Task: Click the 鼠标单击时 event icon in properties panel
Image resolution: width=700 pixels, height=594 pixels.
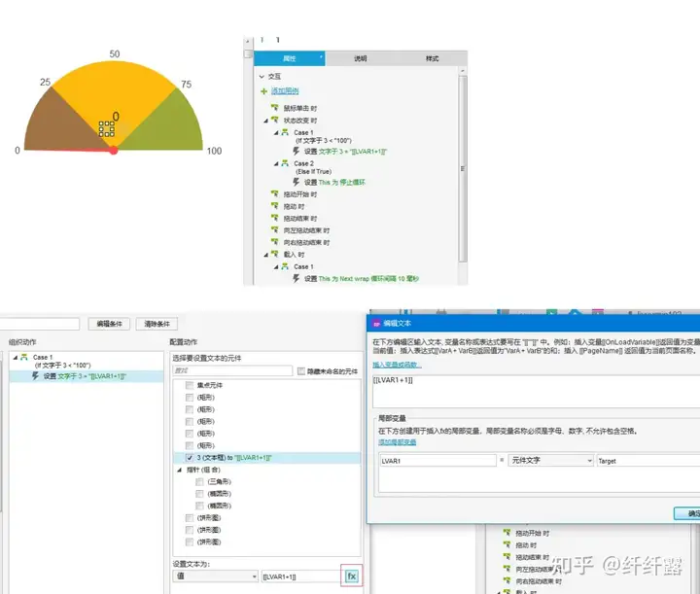Action: coord(274,108)
